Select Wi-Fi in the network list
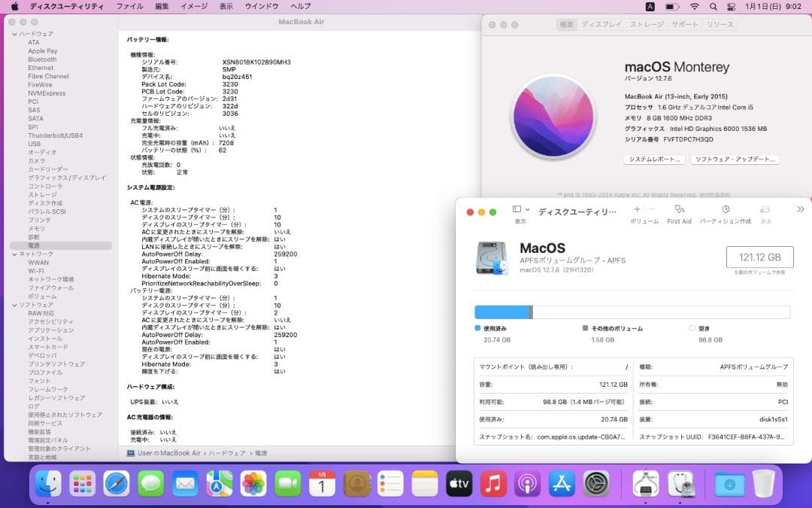 36,271
